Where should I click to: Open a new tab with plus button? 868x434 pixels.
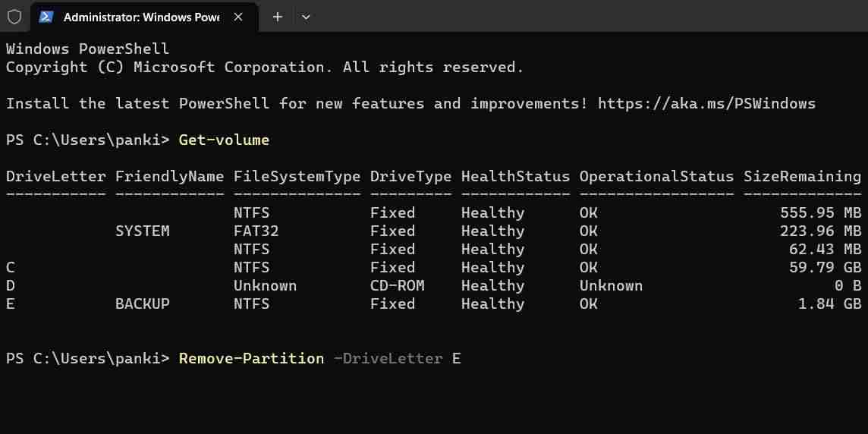coord(278,17)
